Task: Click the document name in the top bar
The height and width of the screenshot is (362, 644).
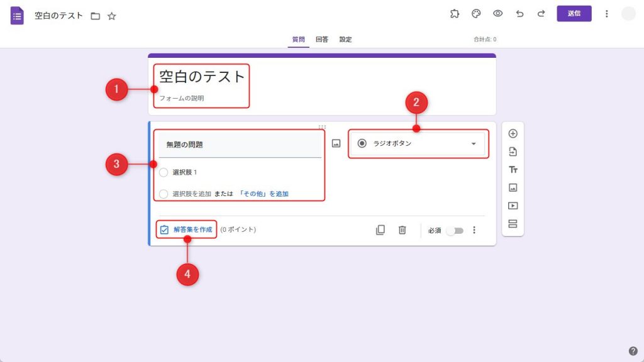Action: (x=58, y=16)
